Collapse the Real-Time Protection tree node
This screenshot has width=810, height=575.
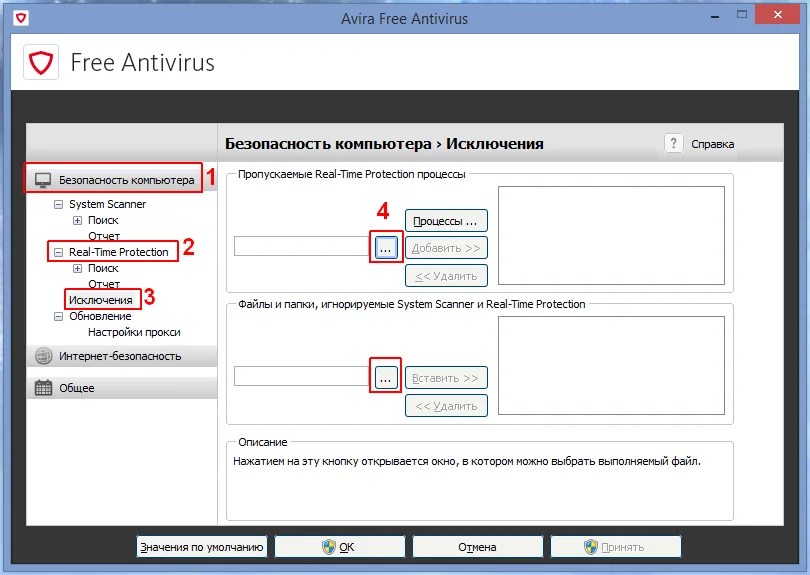point(58,252)
